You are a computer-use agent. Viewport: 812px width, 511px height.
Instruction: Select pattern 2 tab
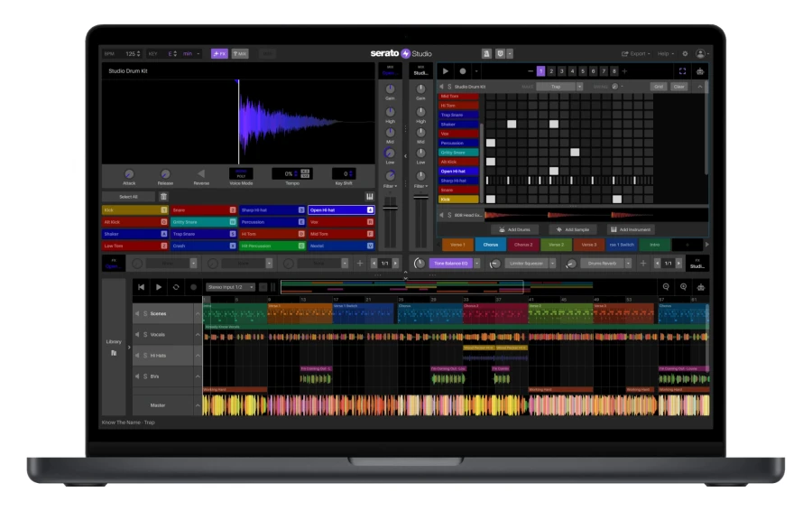[x=551, y=71]
